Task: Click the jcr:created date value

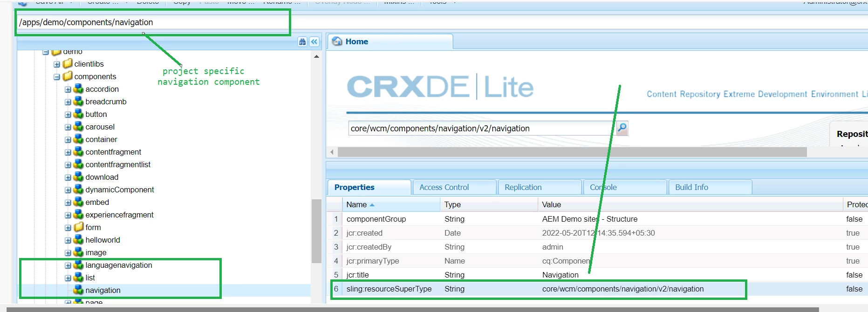Action: tap(598, 233)
